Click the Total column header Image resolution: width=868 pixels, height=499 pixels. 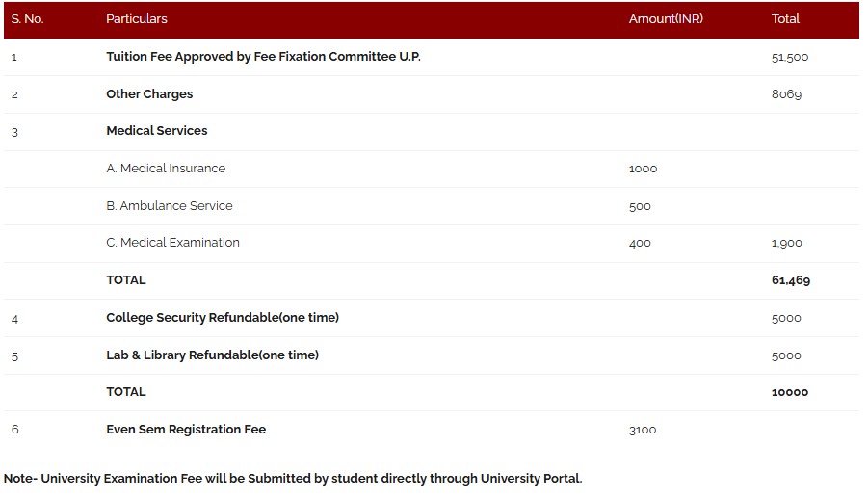785,19
